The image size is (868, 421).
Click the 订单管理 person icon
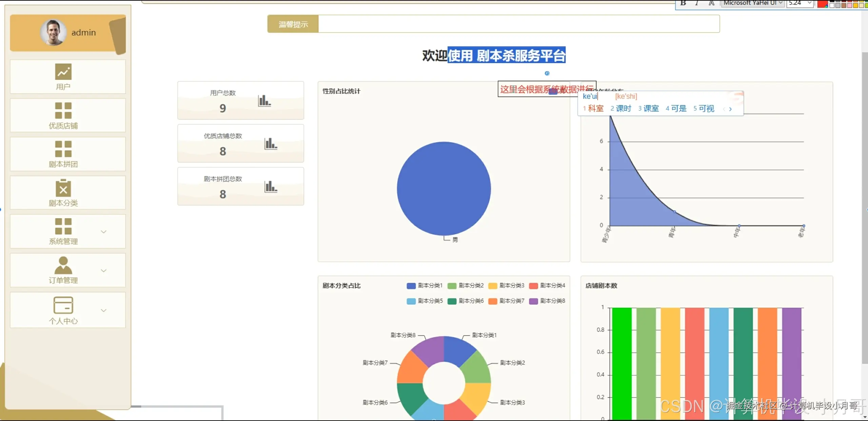click(x=63, y=265)
